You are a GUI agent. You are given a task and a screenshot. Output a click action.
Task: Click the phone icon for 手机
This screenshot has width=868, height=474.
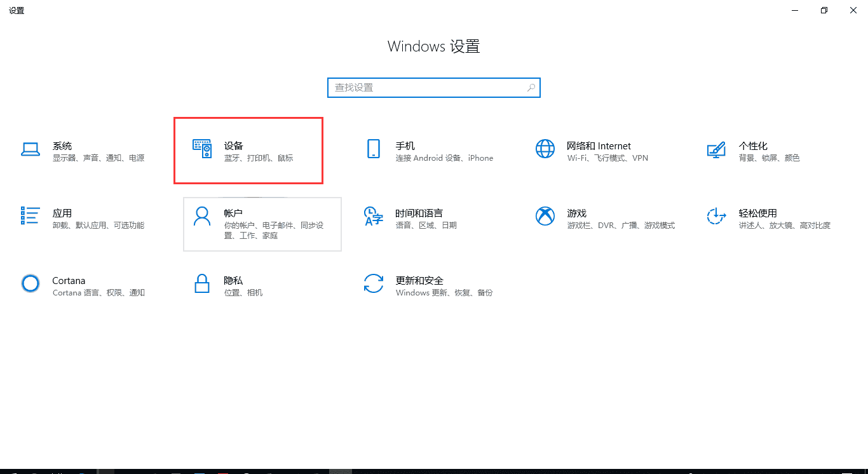click(x=374, y=149)
